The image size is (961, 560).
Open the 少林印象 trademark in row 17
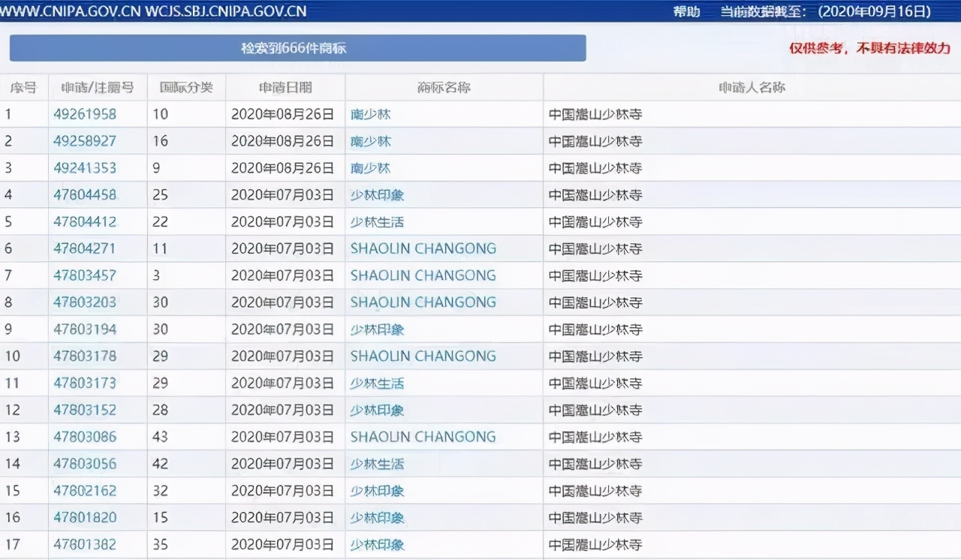[377, 544]
